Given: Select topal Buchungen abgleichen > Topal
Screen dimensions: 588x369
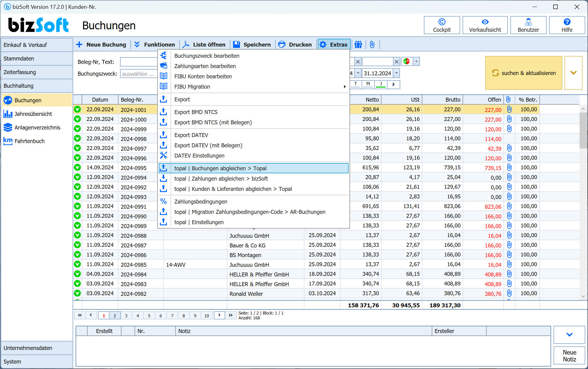Looking at the screenshot, I should tap(253, 168).
